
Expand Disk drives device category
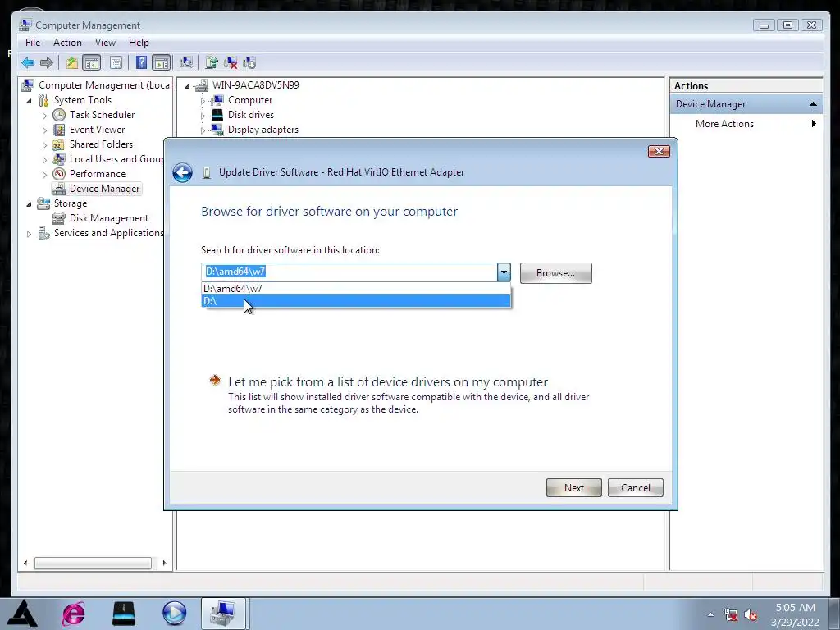tap(203, 115)
